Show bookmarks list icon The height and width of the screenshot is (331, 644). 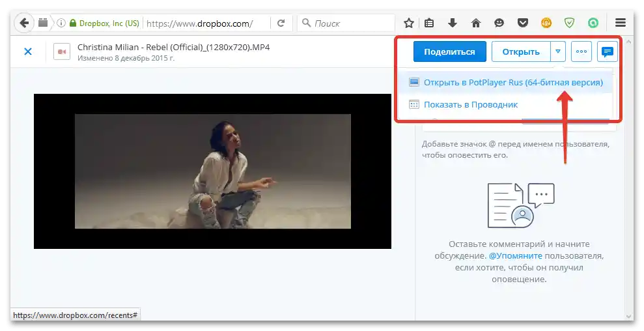pyautogui.click(x=429, y=23)
